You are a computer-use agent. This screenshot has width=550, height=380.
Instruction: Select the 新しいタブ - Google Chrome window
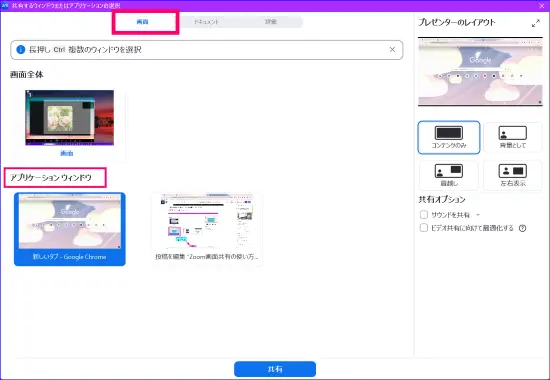click(x=70, y=229)
